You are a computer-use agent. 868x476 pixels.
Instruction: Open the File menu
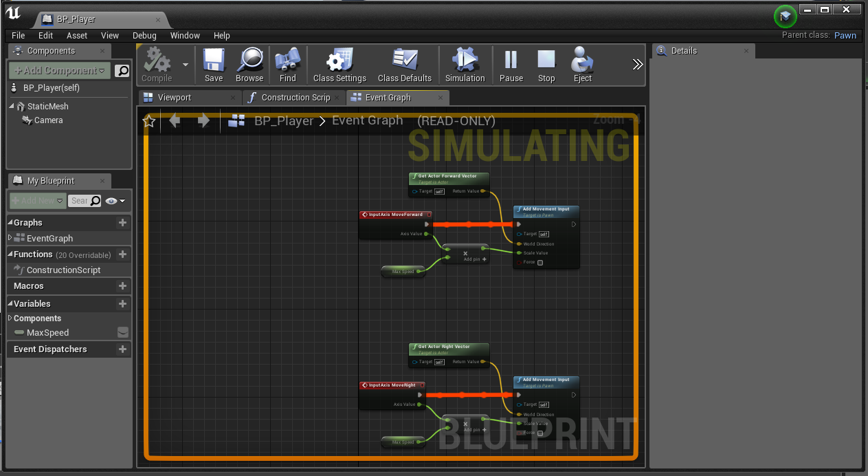point(19,35)
